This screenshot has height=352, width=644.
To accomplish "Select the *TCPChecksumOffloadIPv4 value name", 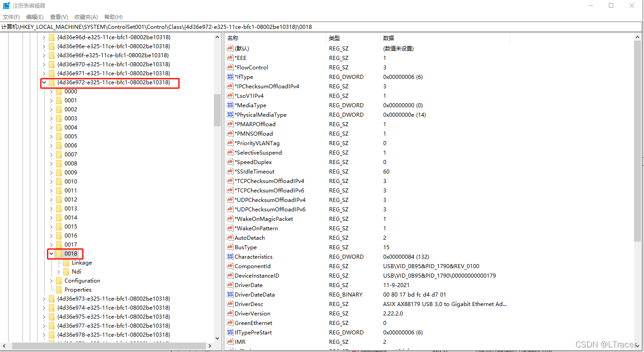I will click(x=269, y=181).
